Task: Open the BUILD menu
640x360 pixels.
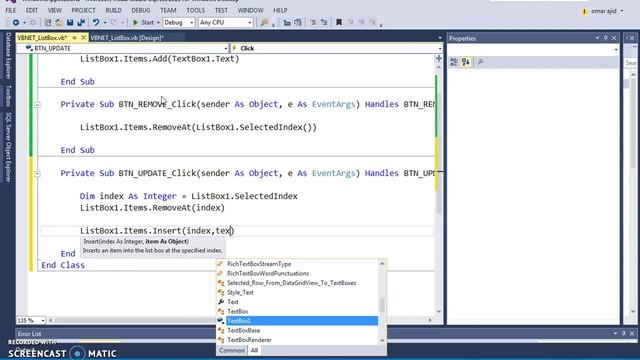Action: click(113, 10)
